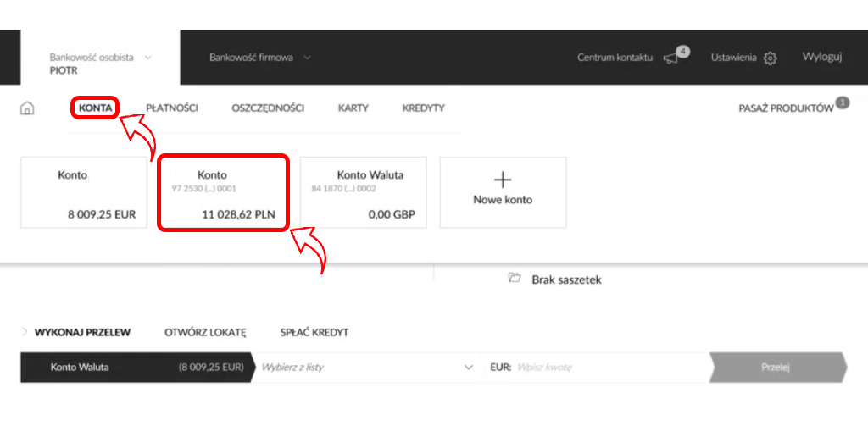Select the Otwórz lokatę tab
868x426 pixels.
(x=205, y=333)
